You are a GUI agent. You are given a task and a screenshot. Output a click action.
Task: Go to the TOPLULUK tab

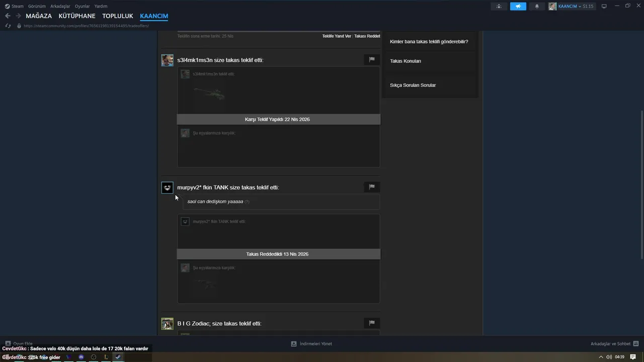[x=118, y=16]
